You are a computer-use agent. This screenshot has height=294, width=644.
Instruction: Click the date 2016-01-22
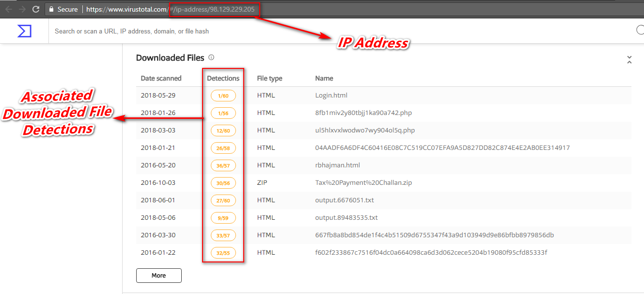158,253
